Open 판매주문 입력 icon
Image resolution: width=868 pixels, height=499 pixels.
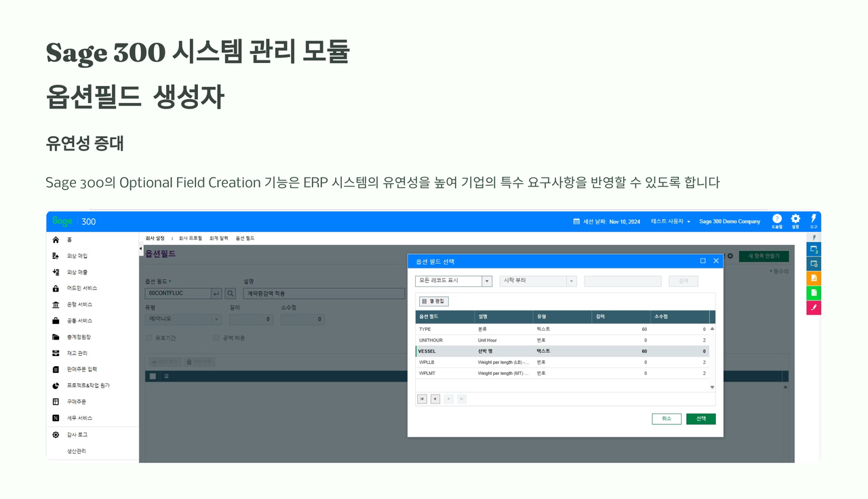[56, 370]
